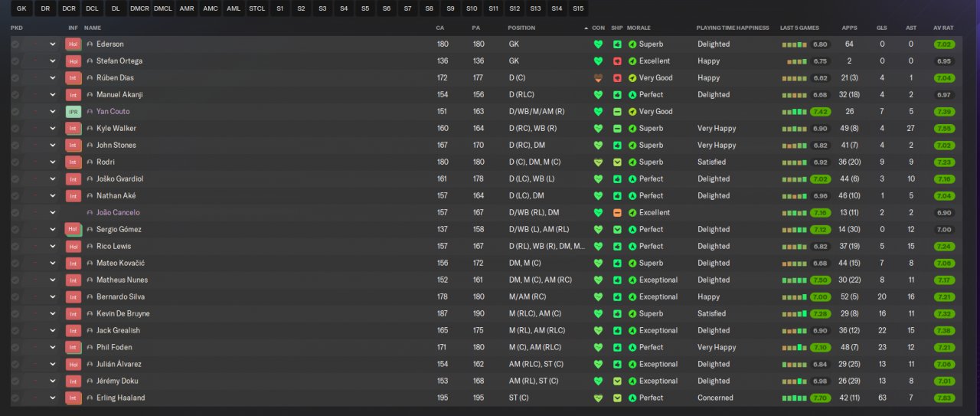Open the position dropdown for Kevin De Bruyne
The width and height of the screenshot is (980, 416).
(x=53, y=314)
